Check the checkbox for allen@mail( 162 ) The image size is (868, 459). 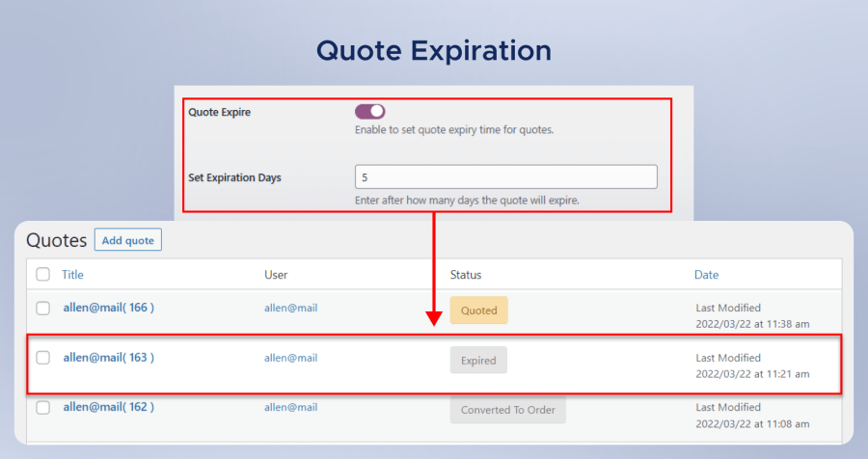[x=43, y=408]
